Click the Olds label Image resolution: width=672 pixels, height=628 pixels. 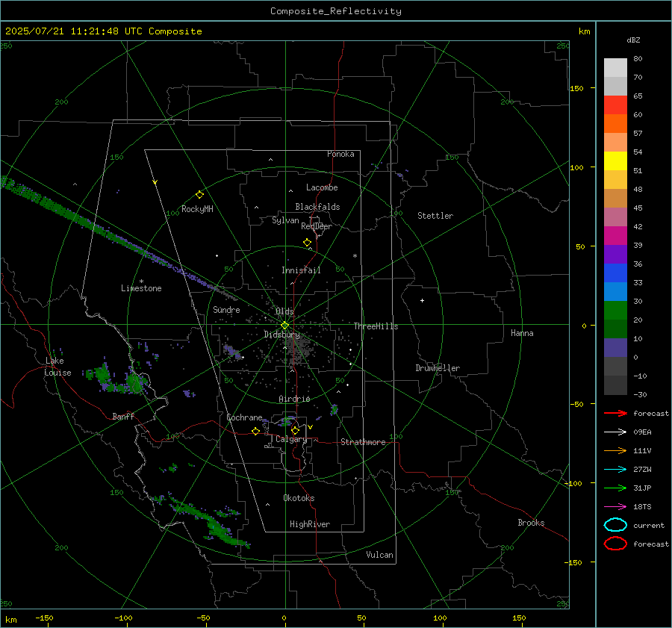[x=284, y=311]
